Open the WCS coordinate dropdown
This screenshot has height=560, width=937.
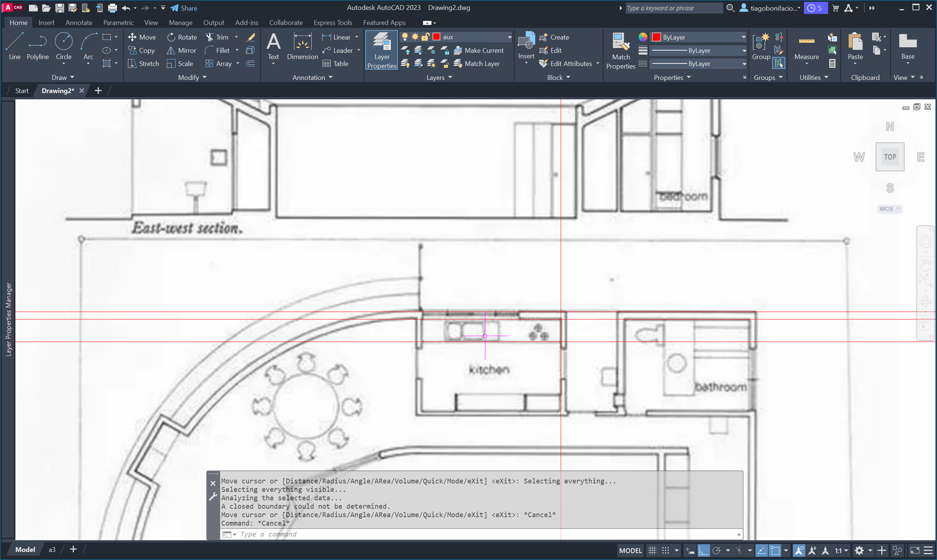point(890,209)
